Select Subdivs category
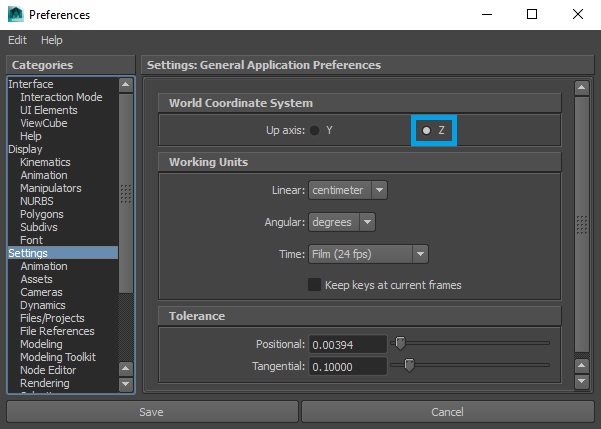 (63, 227)
